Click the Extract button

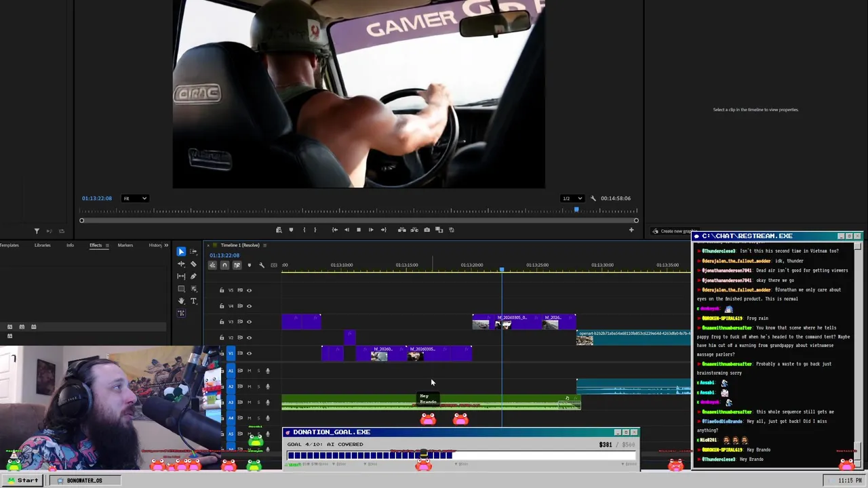[x=414, y=230]
